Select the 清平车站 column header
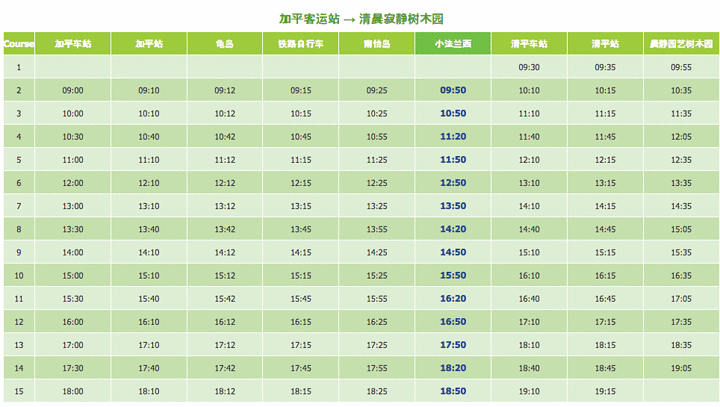This screenshot has width=720, height=407. tap(529, 44)
